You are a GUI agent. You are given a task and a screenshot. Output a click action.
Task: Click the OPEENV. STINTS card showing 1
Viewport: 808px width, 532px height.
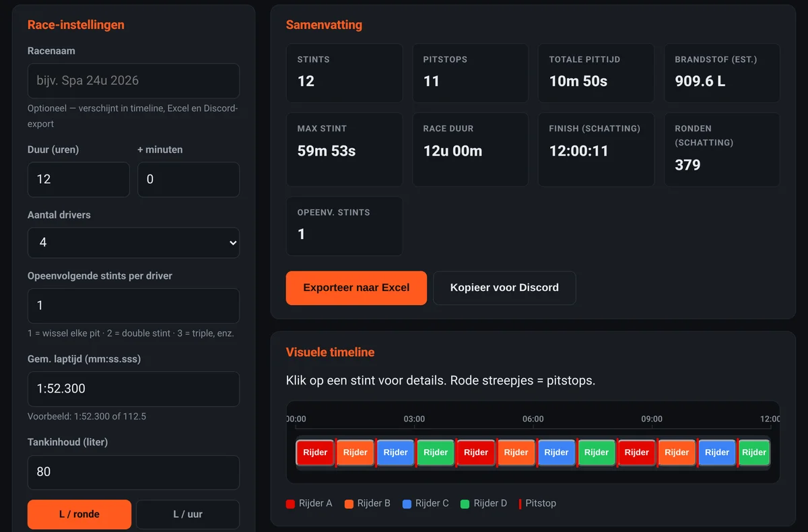[345, 226]
